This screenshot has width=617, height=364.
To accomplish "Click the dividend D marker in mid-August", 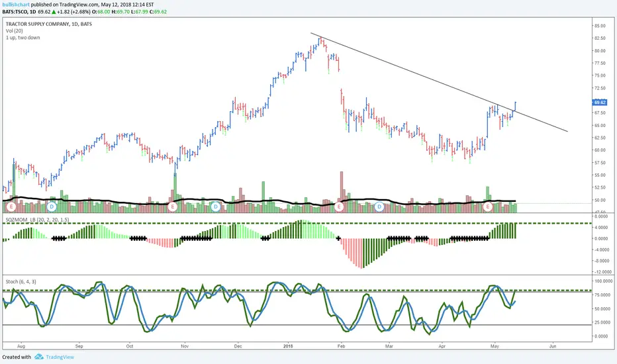I will click(x=52, y=206).
